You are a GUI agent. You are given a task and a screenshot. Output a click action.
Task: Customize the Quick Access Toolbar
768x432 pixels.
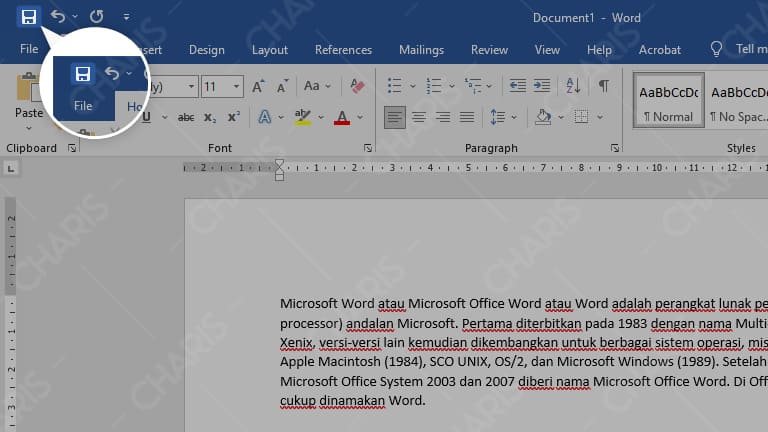tap(126, 17)
